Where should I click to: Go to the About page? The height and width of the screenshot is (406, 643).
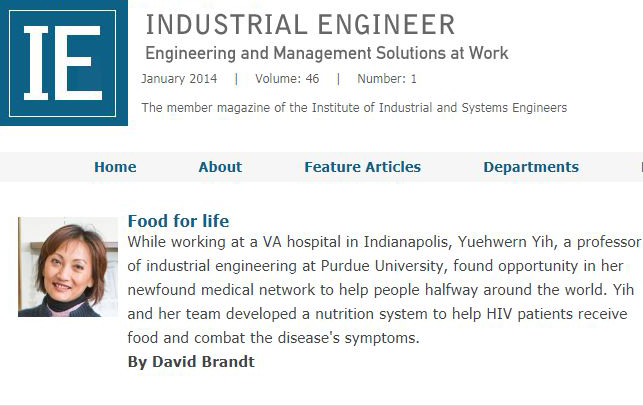click(220, 167)
